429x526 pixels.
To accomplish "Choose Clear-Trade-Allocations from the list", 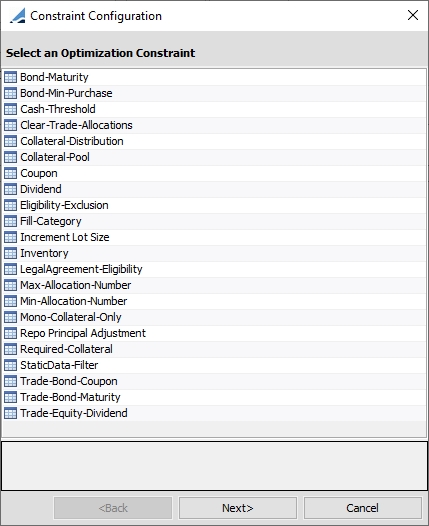I will click(214, 125).
